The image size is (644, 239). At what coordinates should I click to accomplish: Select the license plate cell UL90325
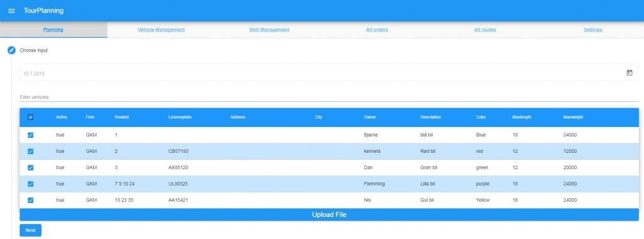click(x=178, y=184)
